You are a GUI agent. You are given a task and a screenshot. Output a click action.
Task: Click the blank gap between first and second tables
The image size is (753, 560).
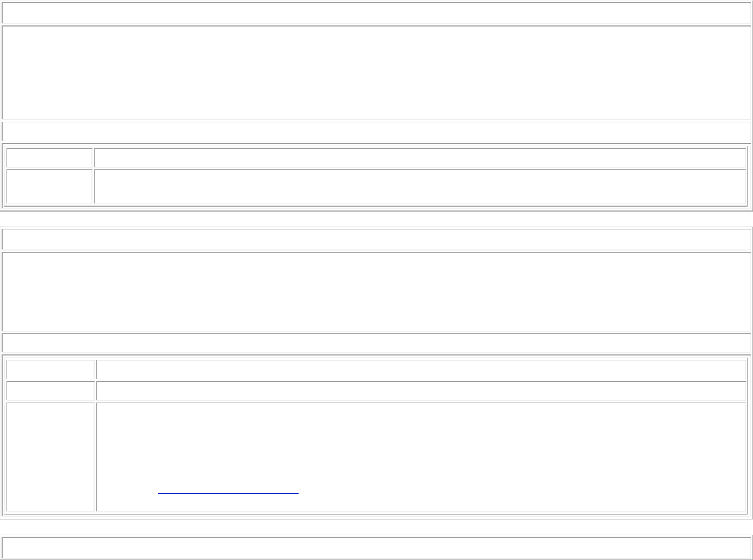[x=376, y=219]
